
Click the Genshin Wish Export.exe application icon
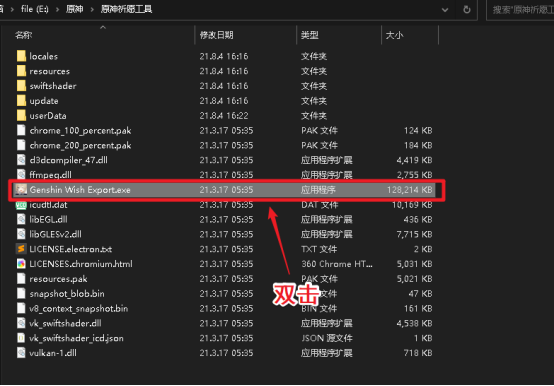coord(21,190)
